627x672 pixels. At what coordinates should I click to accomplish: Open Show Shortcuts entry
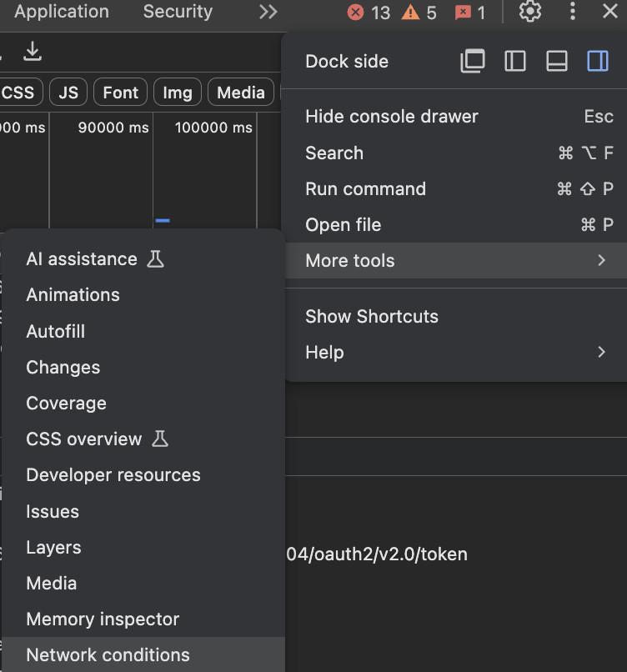tap(372, 317)
